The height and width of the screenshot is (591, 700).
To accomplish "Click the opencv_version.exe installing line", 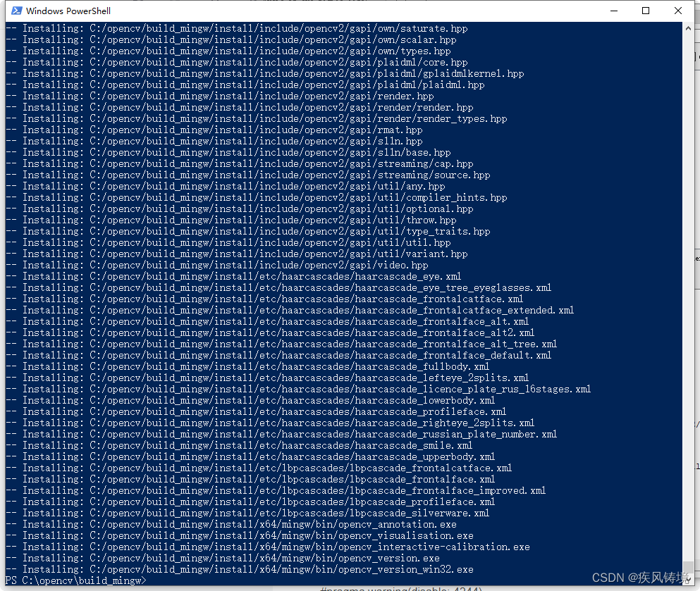I will click(x=223, y=558).
